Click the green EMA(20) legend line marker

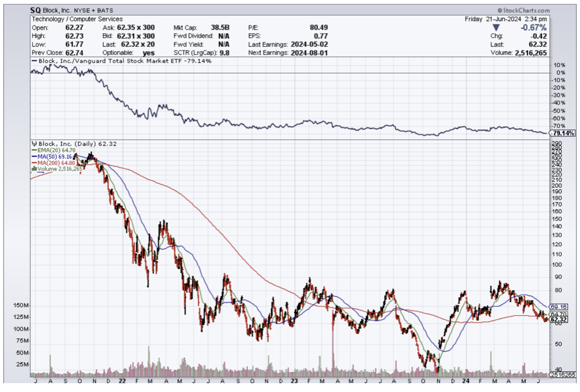coord(33,150)
